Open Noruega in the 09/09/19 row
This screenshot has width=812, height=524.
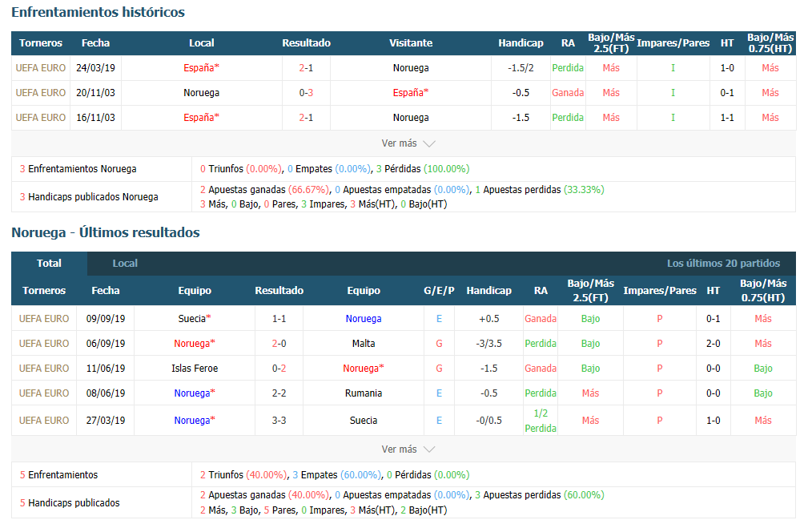364,319
